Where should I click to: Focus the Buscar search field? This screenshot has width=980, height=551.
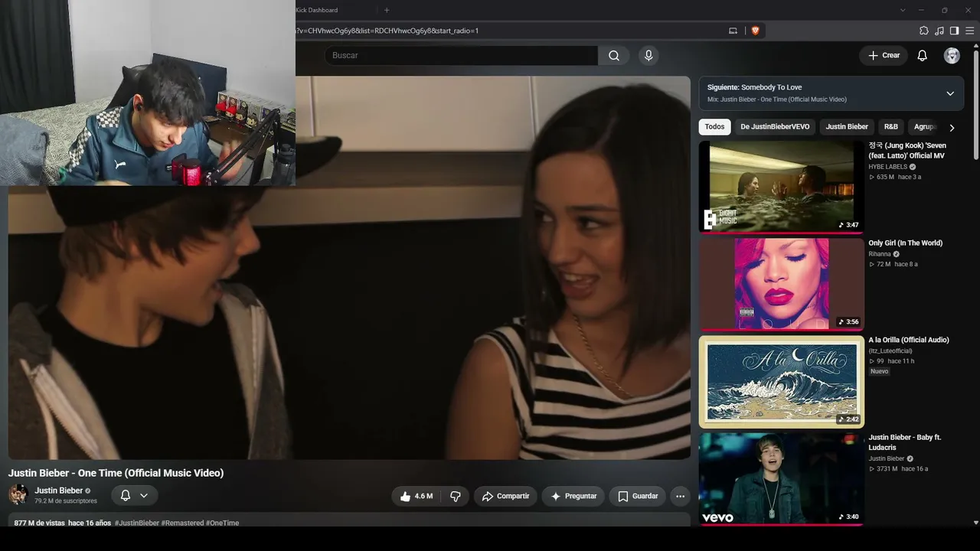tap(461, 55)
